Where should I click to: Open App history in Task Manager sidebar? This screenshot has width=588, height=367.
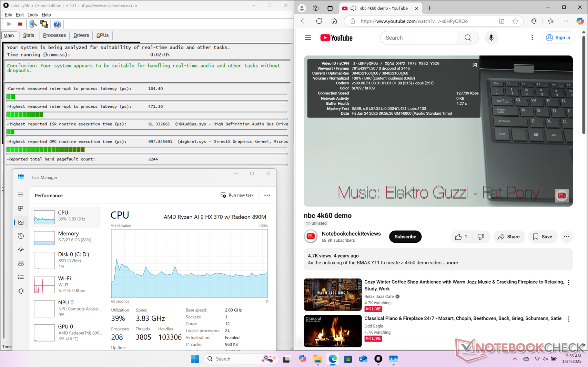click(21, 236)
